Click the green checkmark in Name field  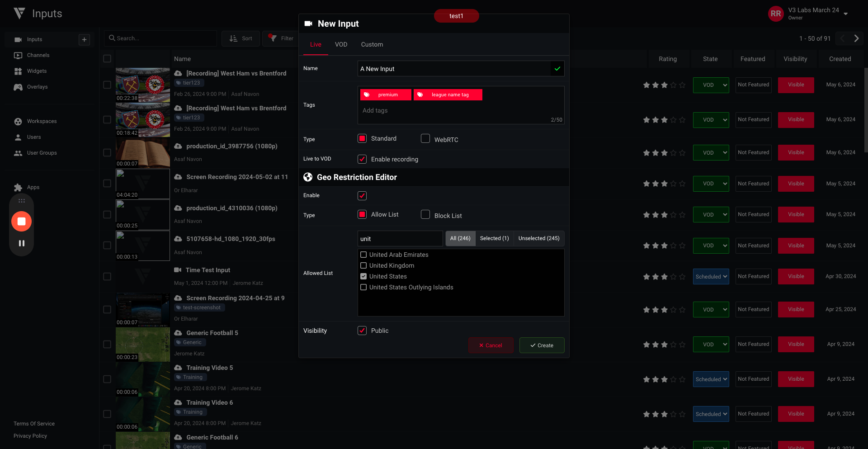point(557,69)
